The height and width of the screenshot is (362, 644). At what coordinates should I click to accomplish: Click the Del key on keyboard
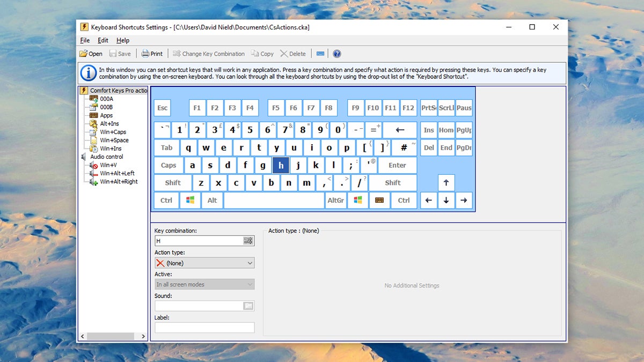pos(428,147)
